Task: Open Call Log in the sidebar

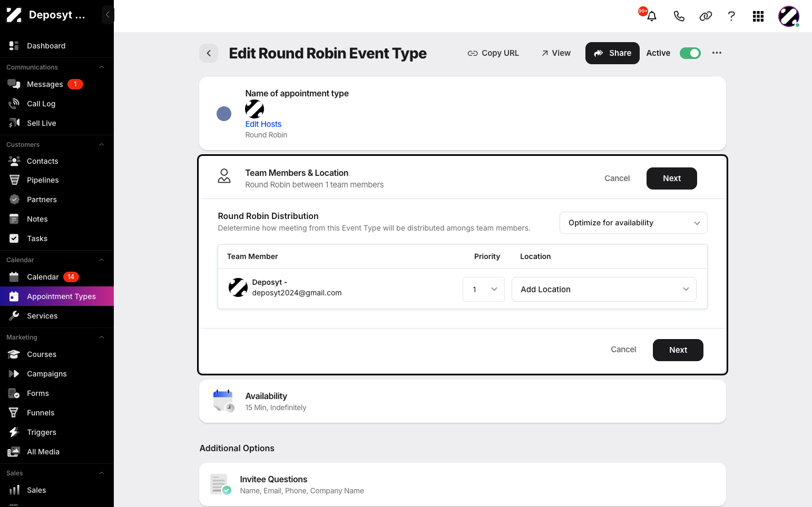Action: (x=57, y=104)
